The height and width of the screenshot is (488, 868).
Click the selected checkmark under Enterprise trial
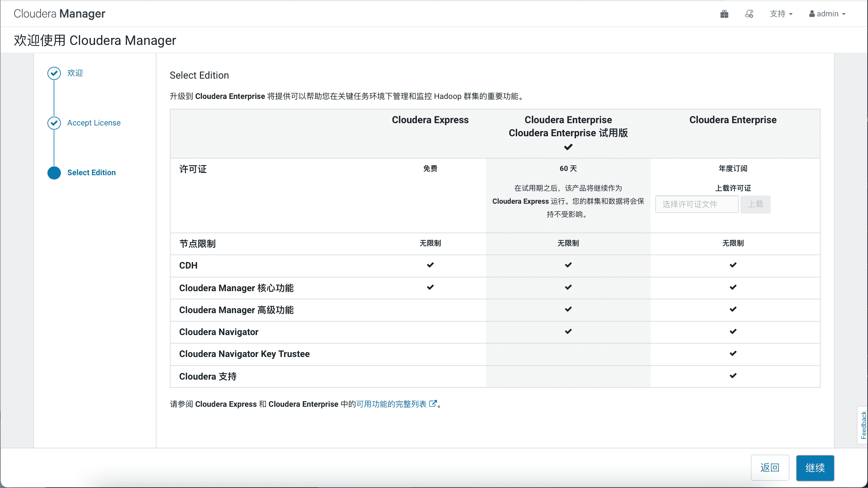pos(568,147)
